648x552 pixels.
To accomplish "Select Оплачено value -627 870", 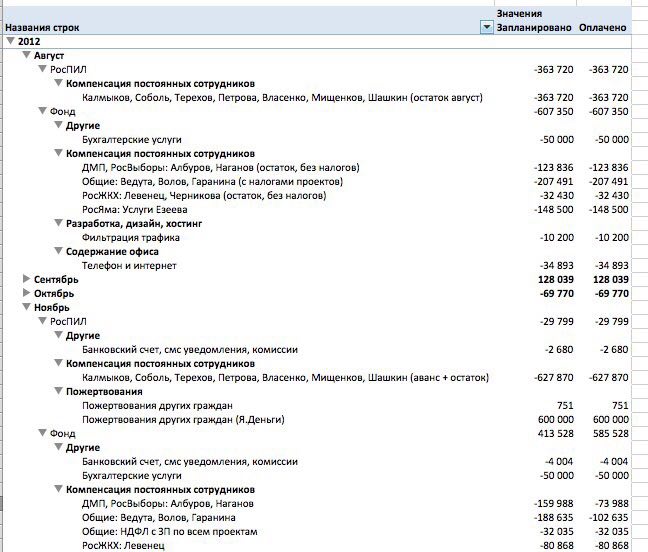I will (608, 378).
